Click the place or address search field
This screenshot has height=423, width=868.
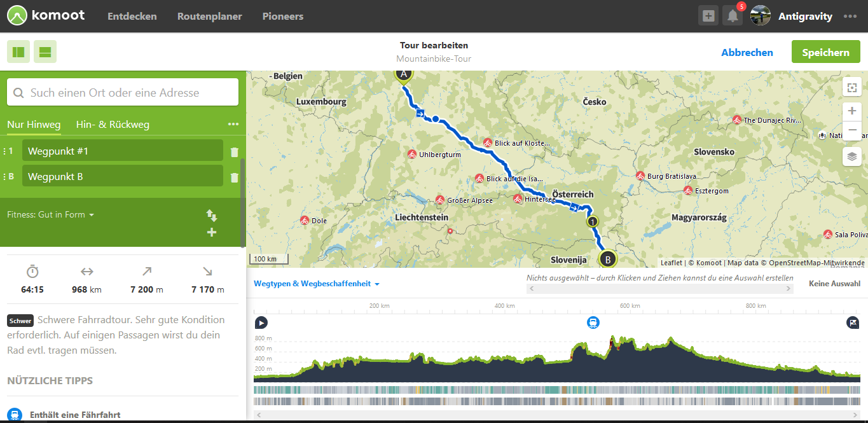point(123,92)
